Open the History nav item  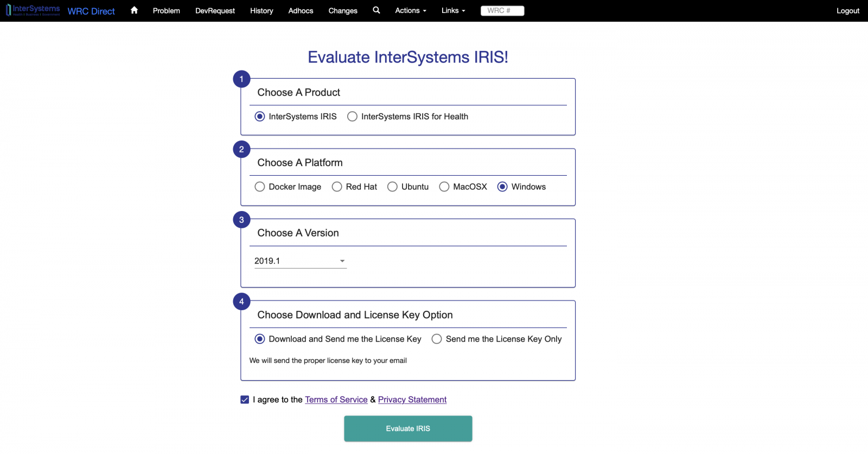pyautogui.click(x=261, y=10)
